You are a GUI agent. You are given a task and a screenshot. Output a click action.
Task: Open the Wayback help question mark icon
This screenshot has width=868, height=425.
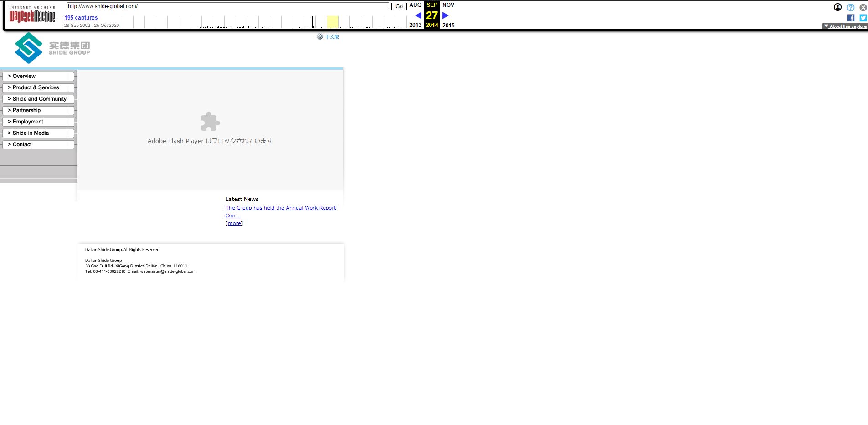click(850, 7)
